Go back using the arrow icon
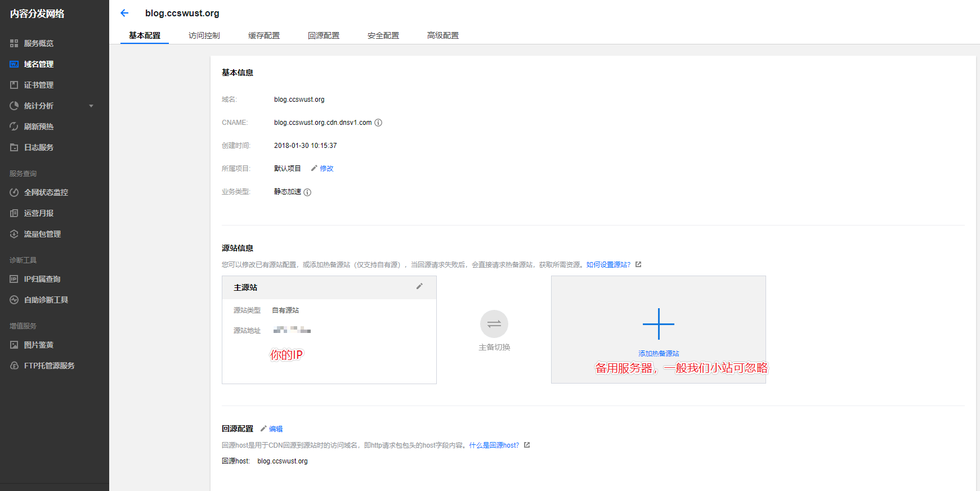 (124, 13)
